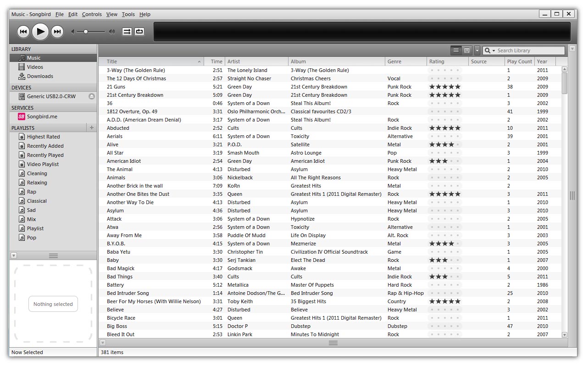Sort by Genre column header
This screenshot has height=366, width=588.
click(406, 61)
